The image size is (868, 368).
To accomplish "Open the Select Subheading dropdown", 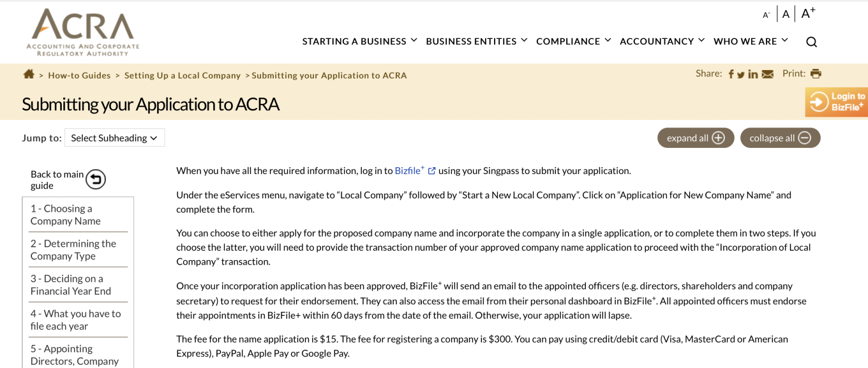I will coord(115,138).
